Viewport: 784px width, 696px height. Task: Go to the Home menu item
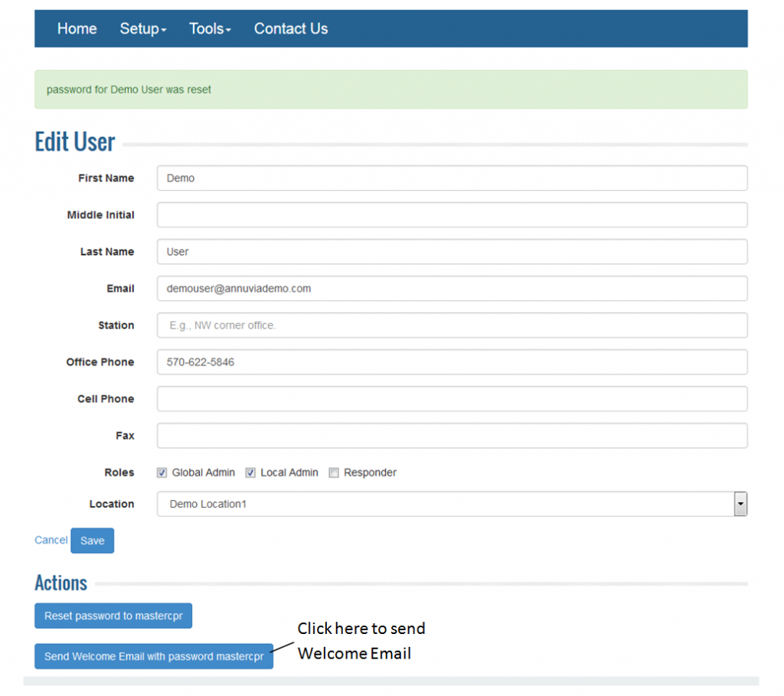click(77, 28)
